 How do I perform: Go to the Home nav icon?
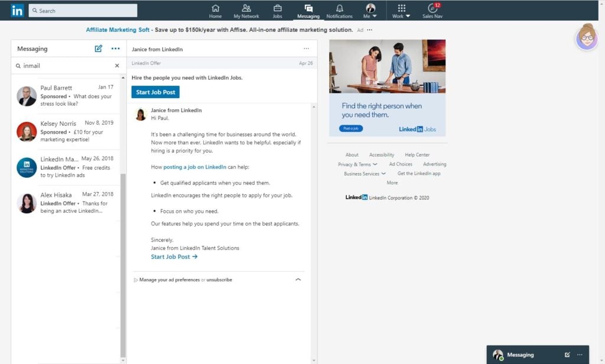(x=215, y=11)
